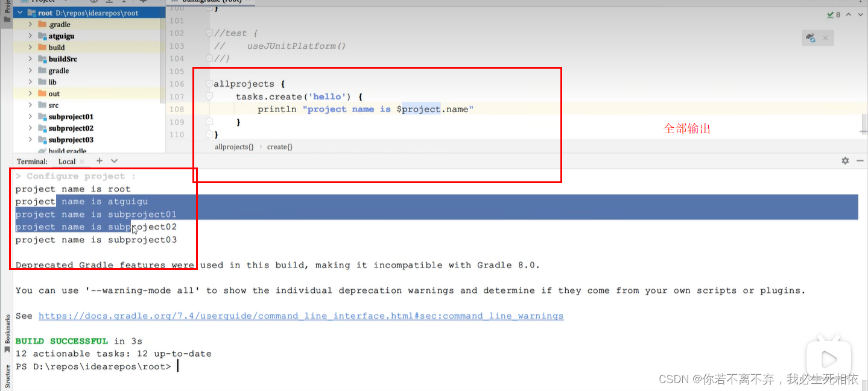Click "12 actionable tasks: 12 up-to-date" line

(x=113, y=354)
